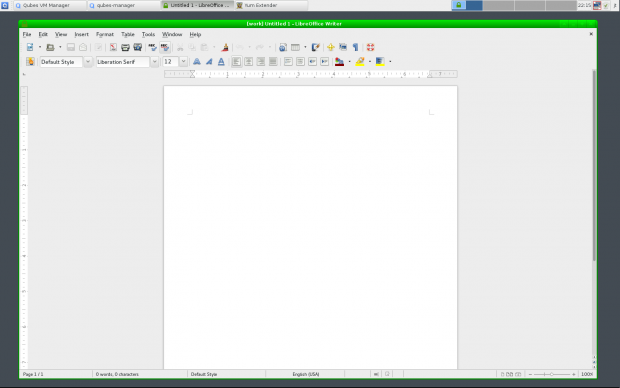Decrease paragraph indent
620x388 pixels.
coord(313,62)
